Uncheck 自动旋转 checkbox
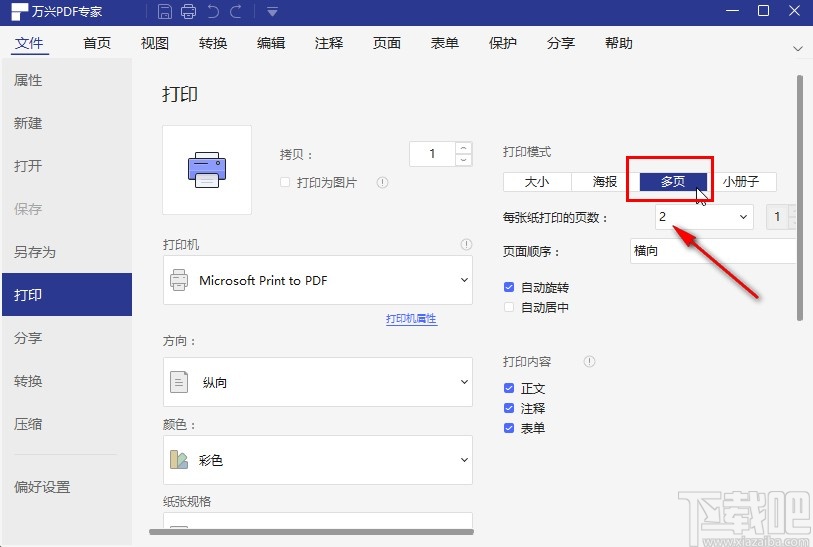The image size is (813, 547). coord(509,287)
